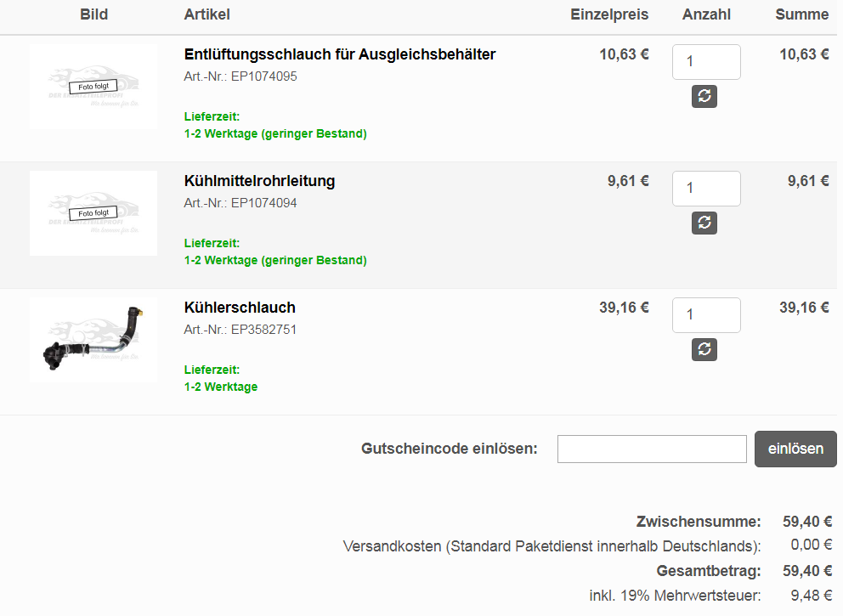Click quantity field for Kühlerschlauch
Screen dimensions: 843x616
pos(706,315)
